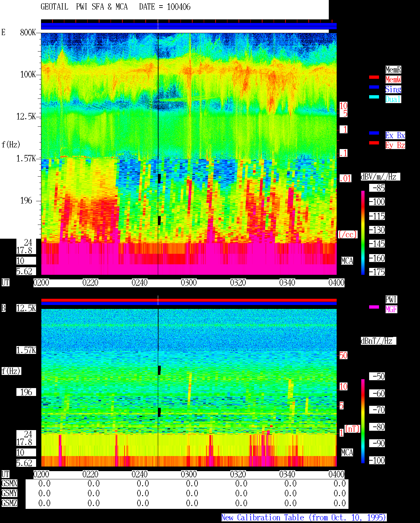Select the PWI legend label
Image resolution: width=420 pixels, height=523 pixels.
tap(391, 299)
